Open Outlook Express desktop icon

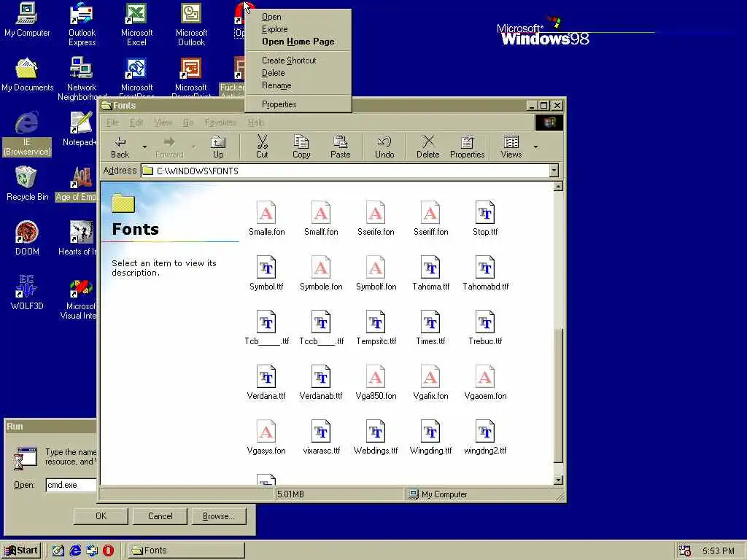tap(82, 24)
